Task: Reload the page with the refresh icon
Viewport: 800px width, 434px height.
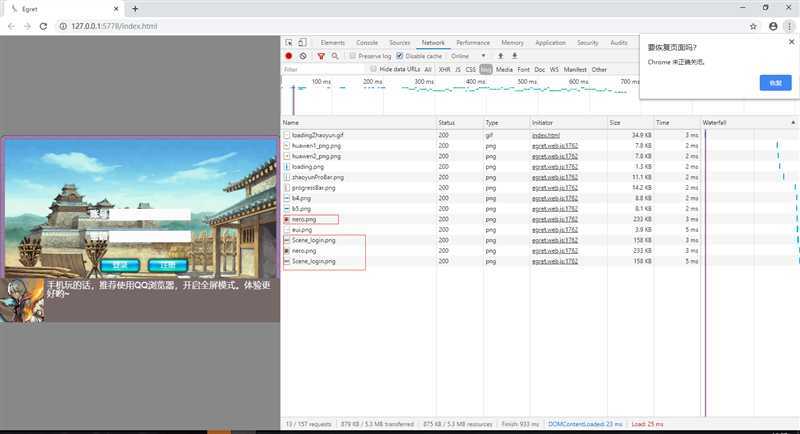Action: [43, 26]
